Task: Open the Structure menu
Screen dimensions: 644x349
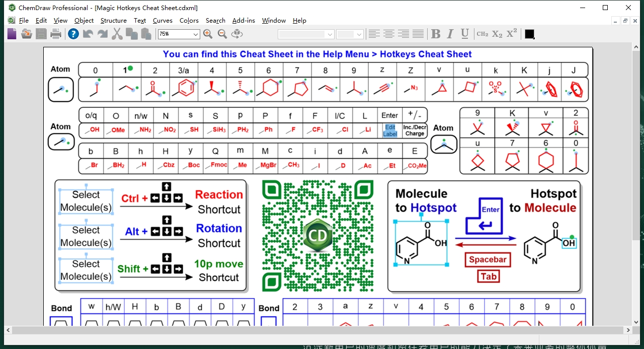Action: pyautogui.click(x=113, y=21)
